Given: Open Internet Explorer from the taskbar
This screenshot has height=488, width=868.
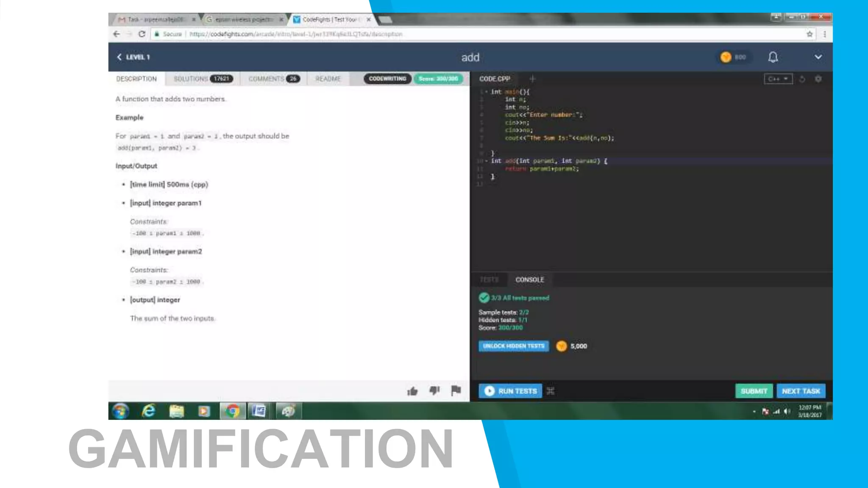Looking at the screenshot, I should point(148,411).
